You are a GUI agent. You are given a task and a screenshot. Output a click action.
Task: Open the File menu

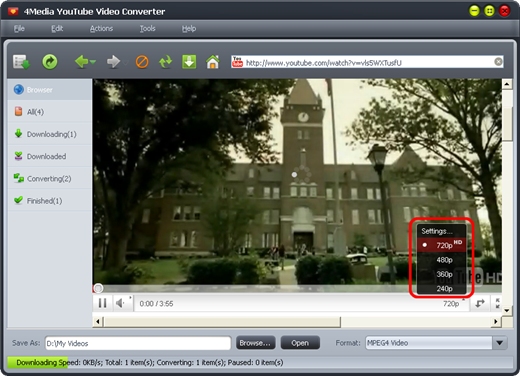pyautogui.click(x=19, y=29)
